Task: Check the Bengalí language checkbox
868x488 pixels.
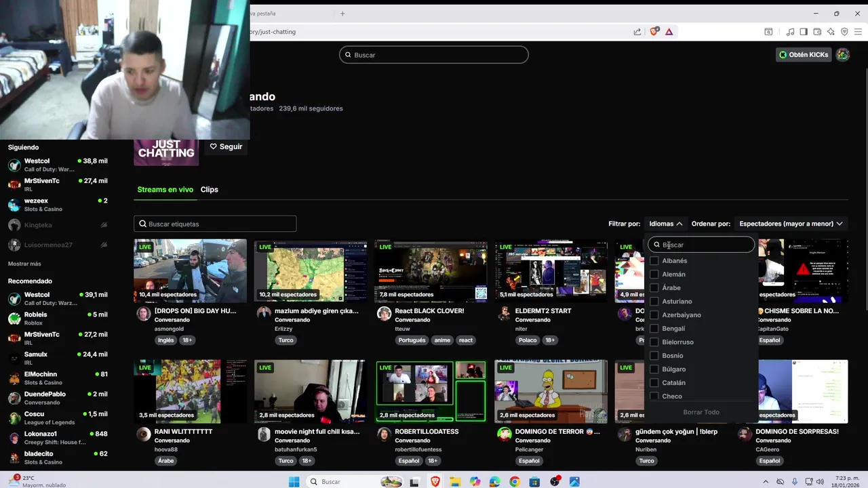Action: [x=654, y=329]
